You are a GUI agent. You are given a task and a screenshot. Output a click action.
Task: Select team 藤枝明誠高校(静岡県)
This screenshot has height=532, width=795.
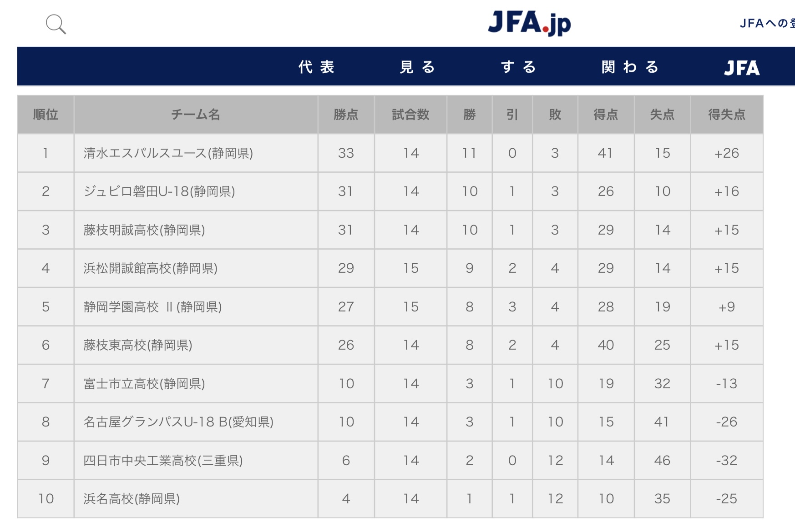[x=144, y=230]
